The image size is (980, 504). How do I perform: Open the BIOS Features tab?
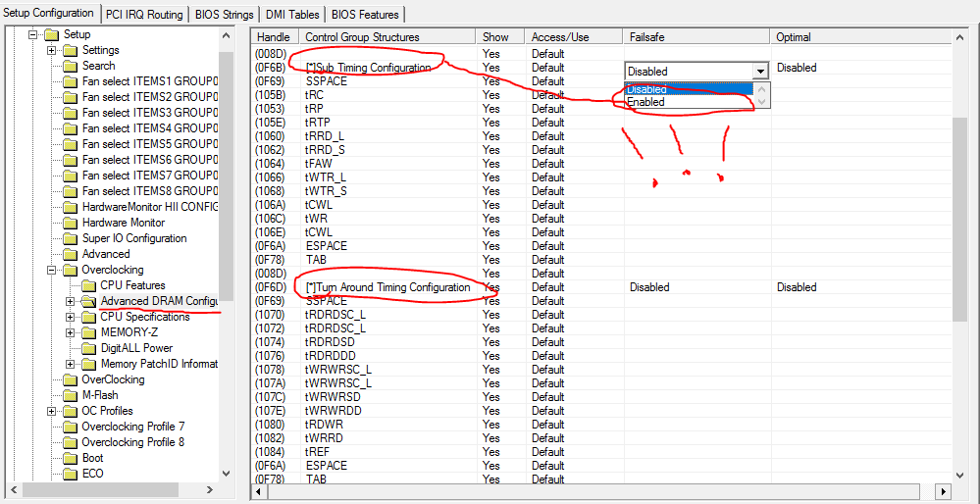(366, 14)
